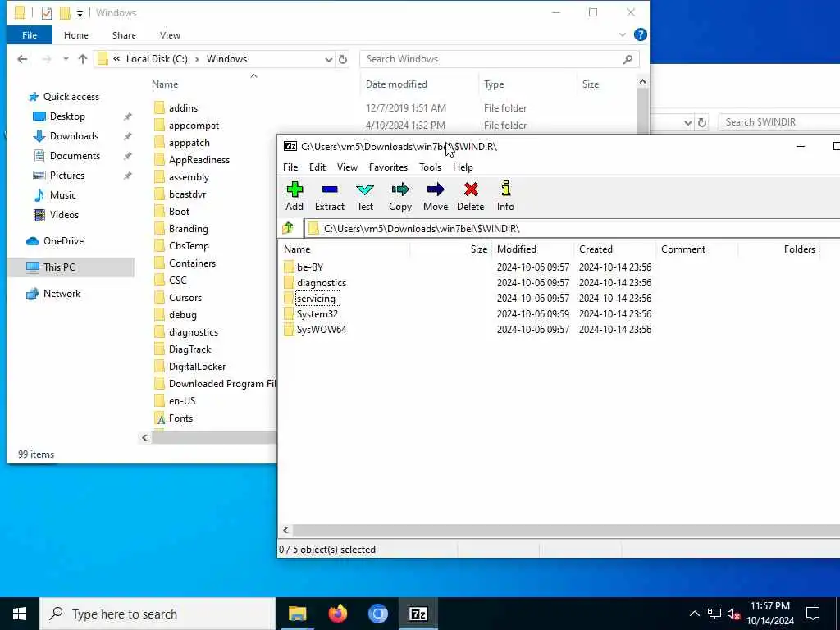Launch Firefox from the taskbar
Image resolution: width=840 pixels, height=630 pixels.
point(337,614)
